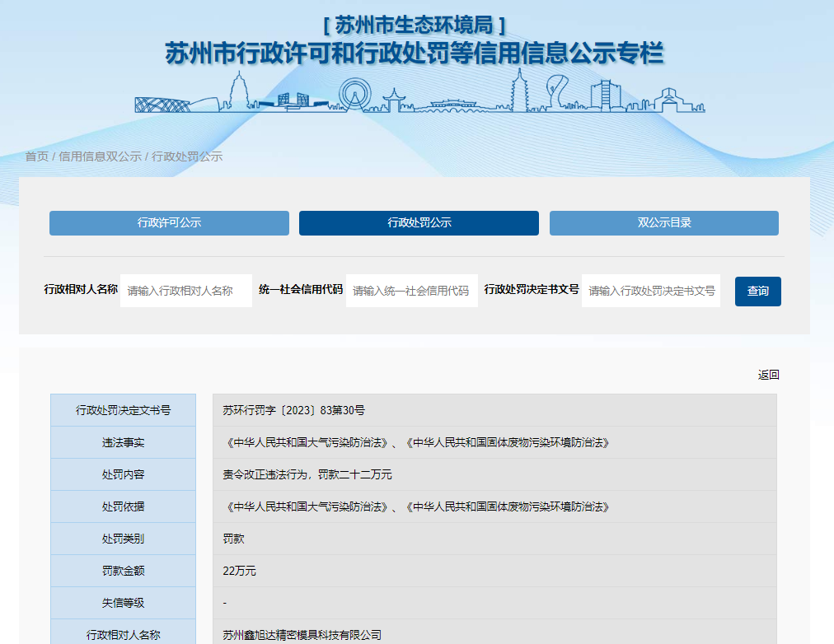
Task: Select the 罚款 category value
Action: pos(233,539)
